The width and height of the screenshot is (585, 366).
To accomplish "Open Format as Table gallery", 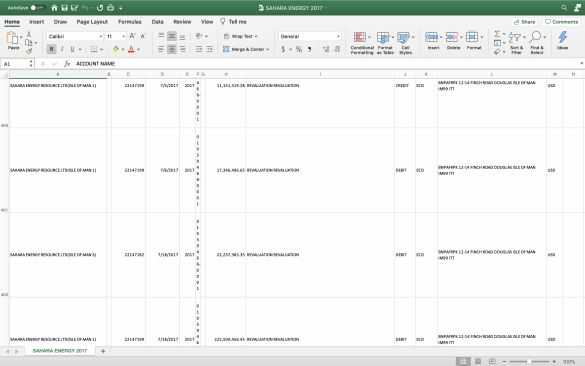I will click(383, 37).
